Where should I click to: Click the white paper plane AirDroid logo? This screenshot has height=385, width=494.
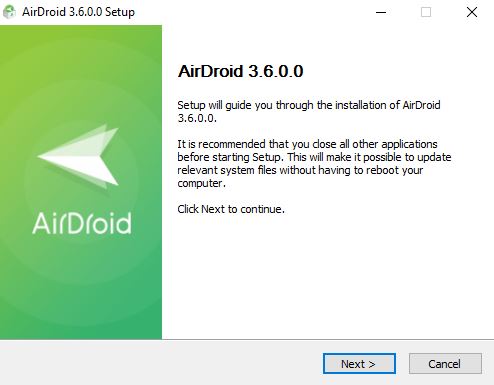pos(79,157)
